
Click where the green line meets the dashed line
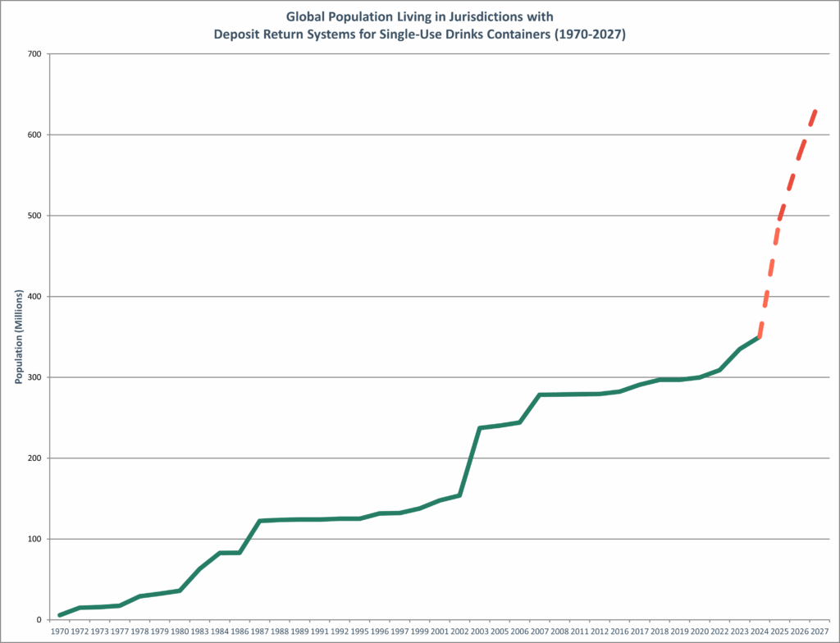(x=760, y=336)
